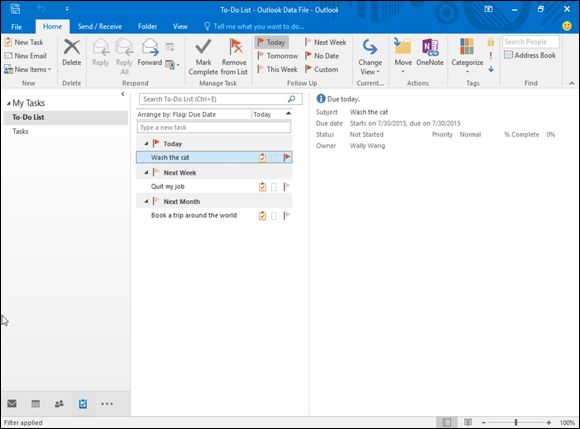Switch to Mail view in navigation bar
This screenshot has height=429, width=580.
point(12,403)
